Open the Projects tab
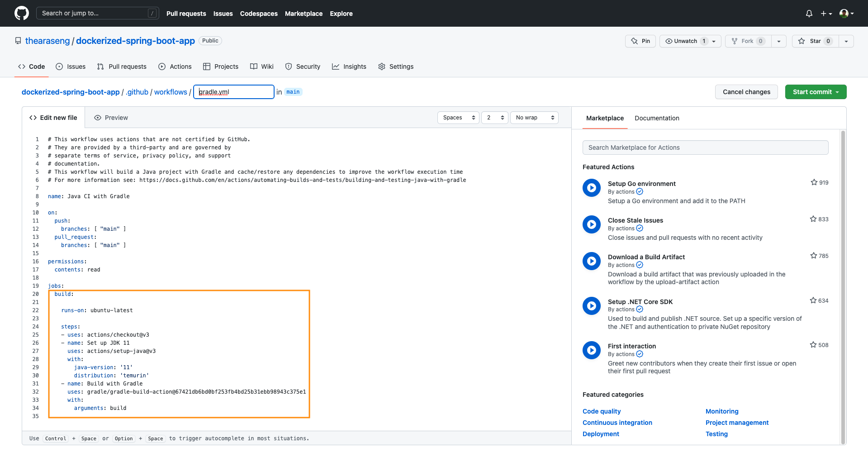The width and height of the screenshot is (868, 452). (221, 67)
